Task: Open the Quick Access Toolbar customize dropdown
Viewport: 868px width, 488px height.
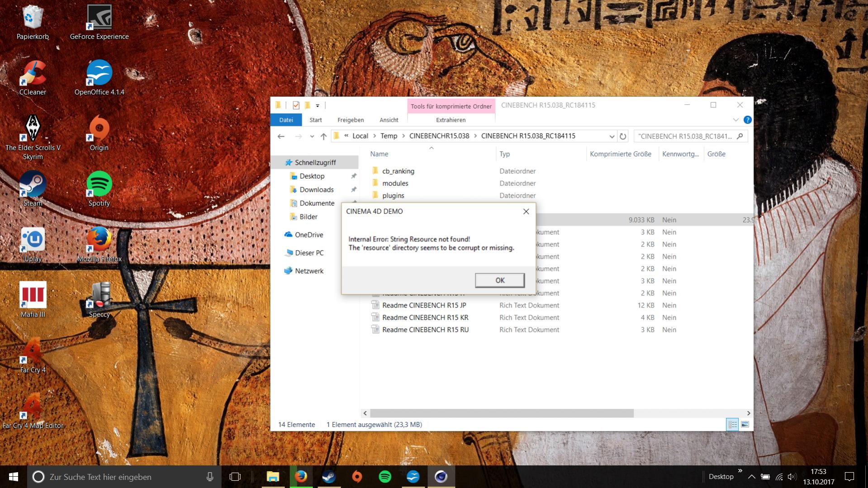Action: (318, 105)
